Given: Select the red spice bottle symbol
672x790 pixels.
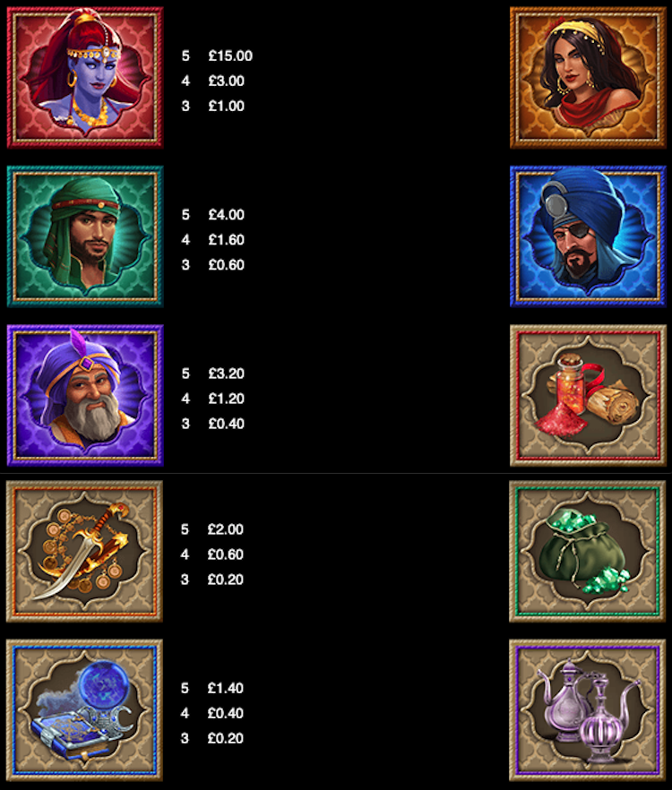Looking at the screenshot, I should [588, 396].
